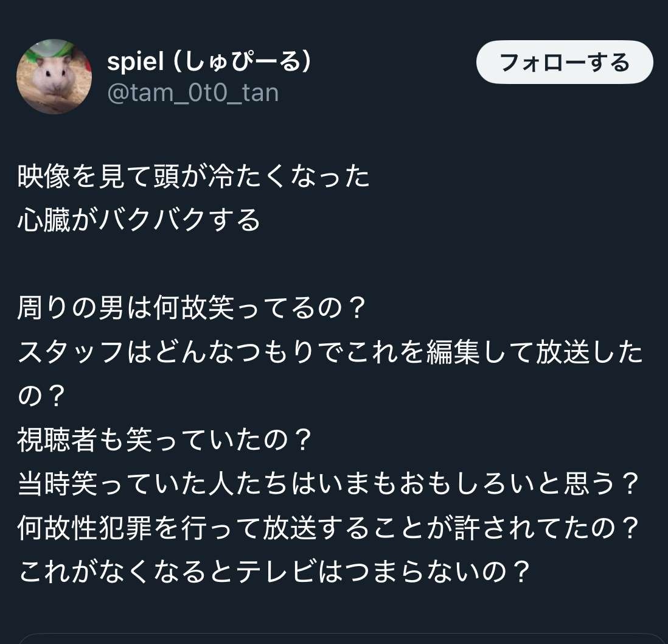Click the final line これがなくなるとテレビはつまらないの？

pos(275,572)
